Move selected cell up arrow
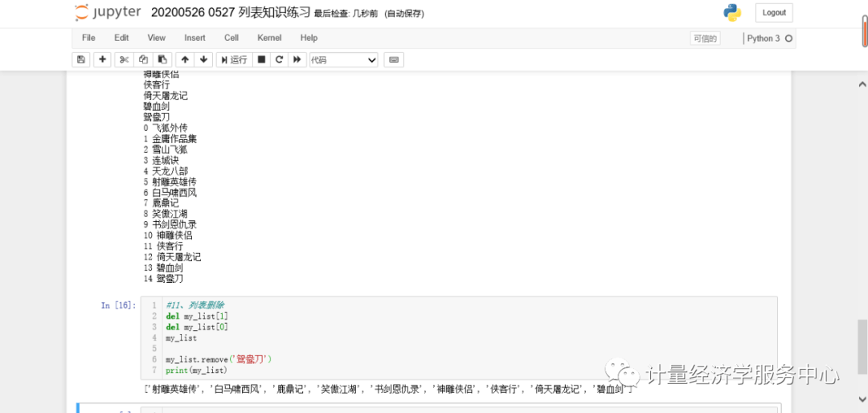868x413 pixels. pos(185,59)
